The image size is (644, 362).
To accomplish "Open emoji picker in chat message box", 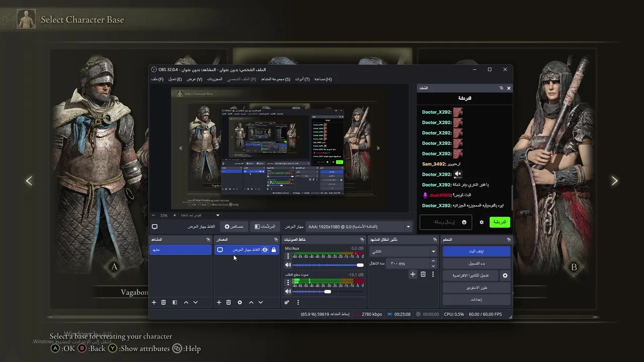I will [464, 222].
